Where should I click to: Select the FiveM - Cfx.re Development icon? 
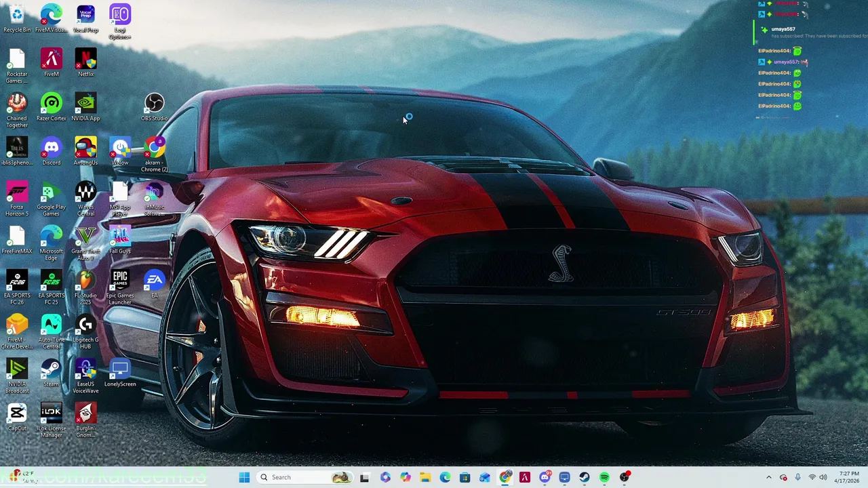(17, 332)
